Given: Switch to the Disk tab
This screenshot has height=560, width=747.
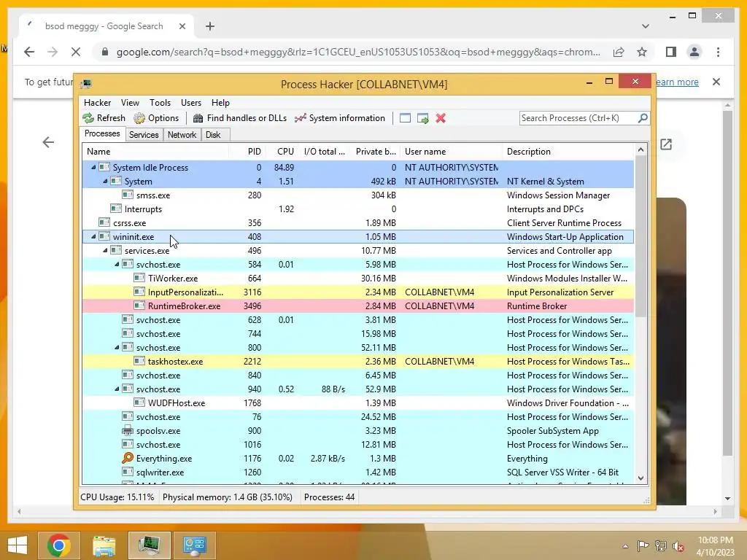Looking at the screenshot, I should click(x=213, y=135).
